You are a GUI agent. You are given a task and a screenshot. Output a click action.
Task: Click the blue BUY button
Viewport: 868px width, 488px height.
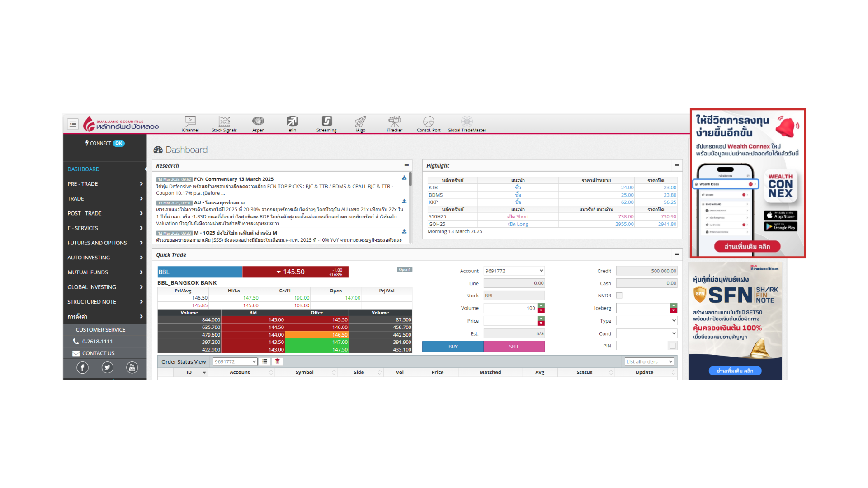click(453, 347)
